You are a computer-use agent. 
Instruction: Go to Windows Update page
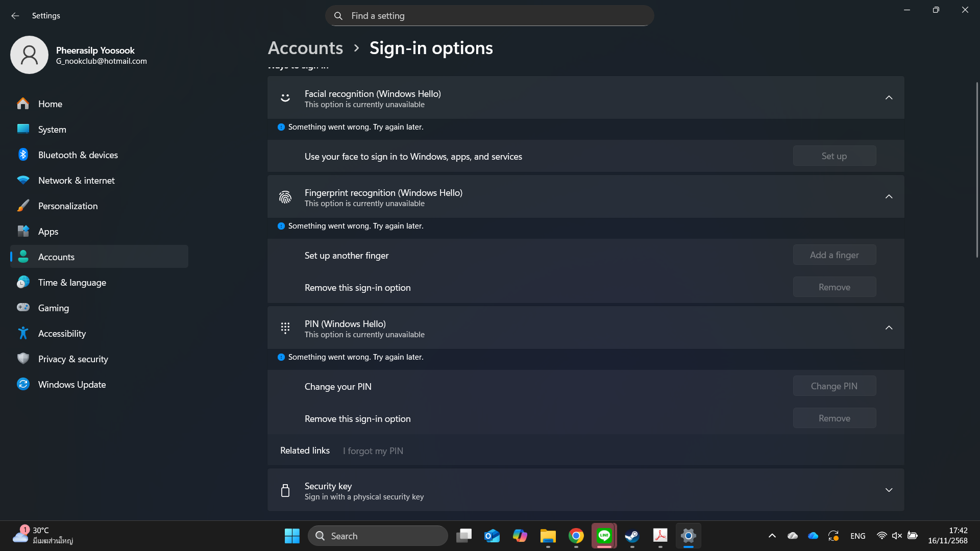pyautogui.click(x=72, y=385)
